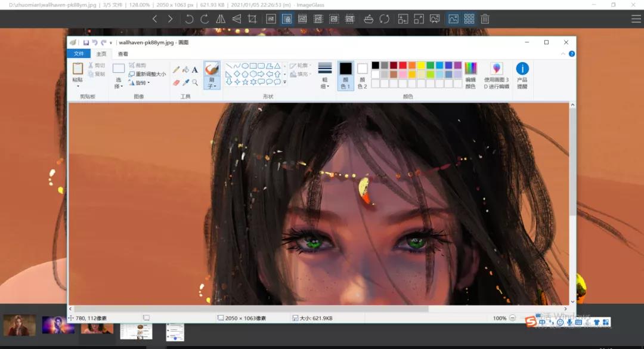Viewport: 644px width, 349px height.
Task: Click the 刷子 brush tool icon
Action: pyautogui.click(x=212, y=69)
